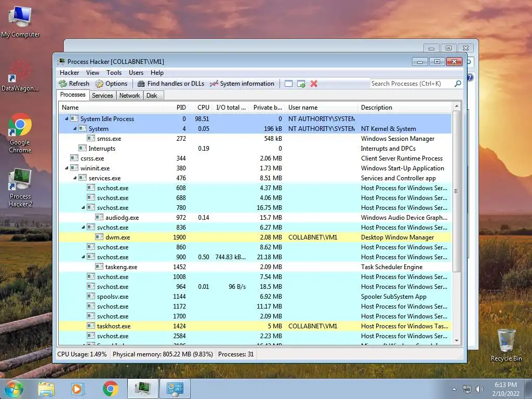The width and height of the screenshot is (532, 399).
Task: Open the Google Chrome desktop icon
Action: click(x=20, y=134)
